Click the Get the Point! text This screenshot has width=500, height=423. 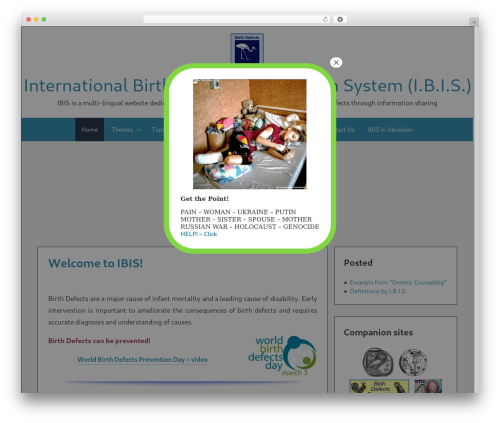coord(204,199)
